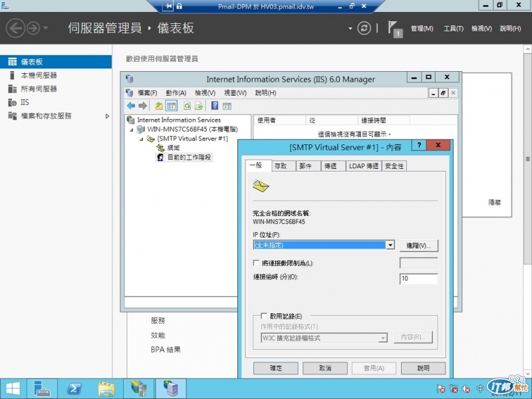Open the 管理(M) menu in Server Manager
Screen dimensions: 532x399
422,29
